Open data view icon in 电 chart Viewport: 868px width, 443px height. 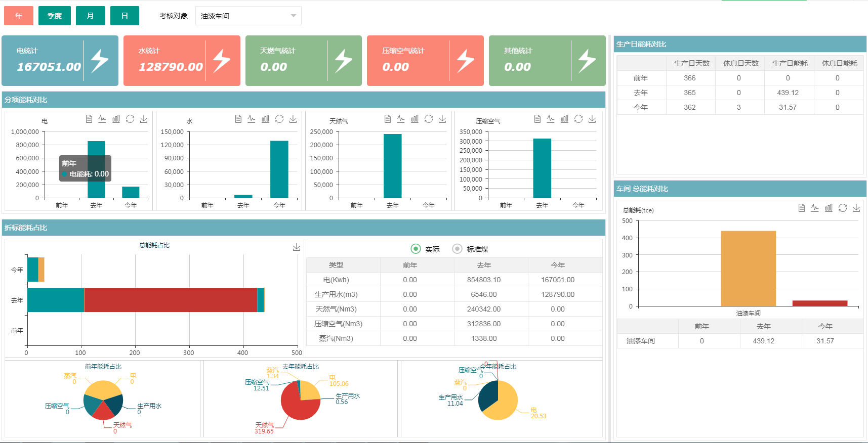[x=89, y=119]
